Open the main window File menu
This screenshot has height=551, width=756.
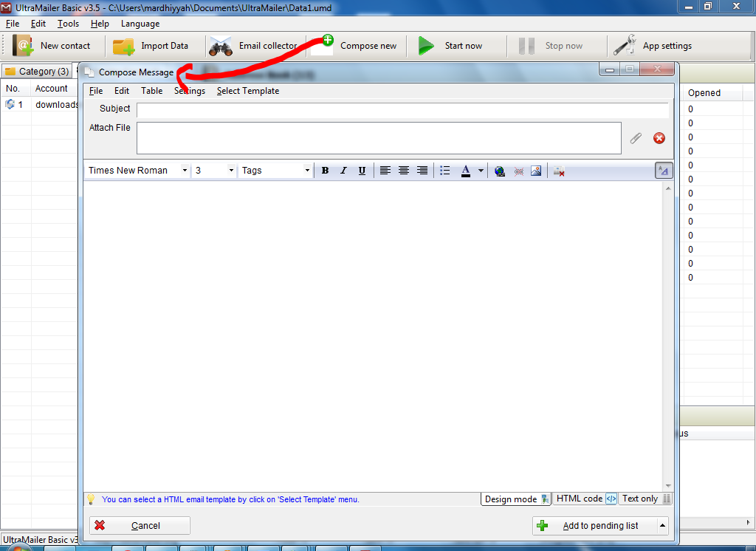pyautogui.click(x=13, y=24)
